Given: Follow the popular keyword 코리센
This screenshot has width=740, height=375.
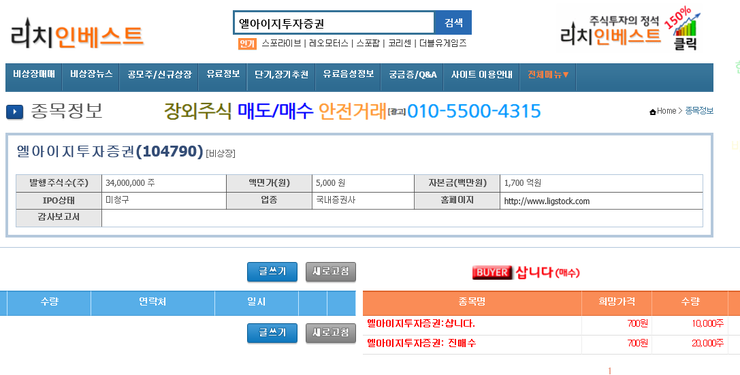Looking at the screenshot, I should (400, 43).
